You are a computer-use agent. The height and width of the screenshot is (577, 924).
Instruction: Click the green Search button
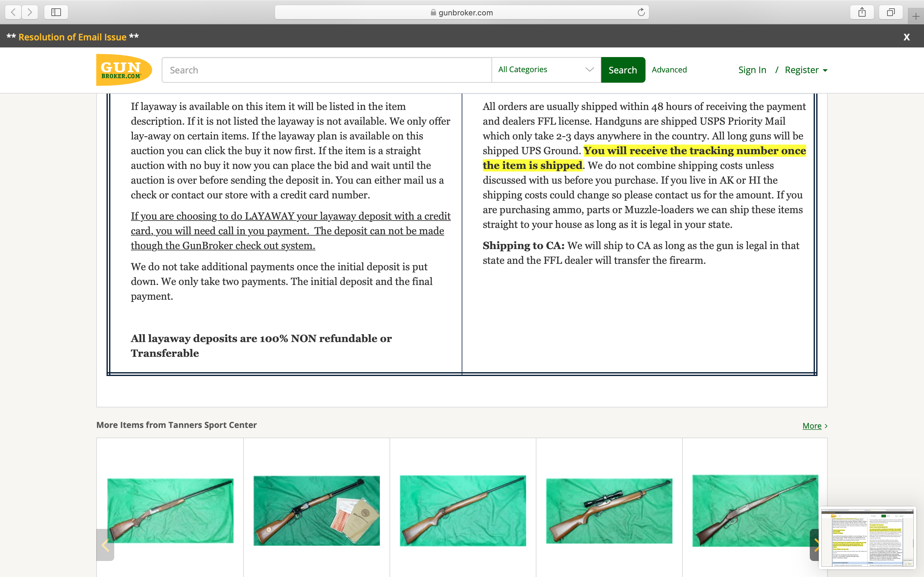pos(623,70)
